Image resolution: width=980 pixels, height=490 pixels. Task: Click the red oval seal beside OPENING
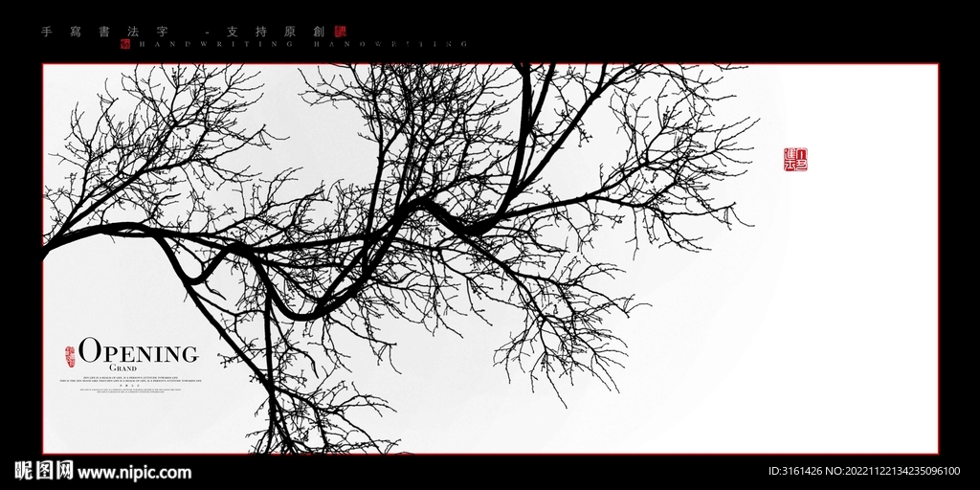pyautogui.click(x=69, y=355)
